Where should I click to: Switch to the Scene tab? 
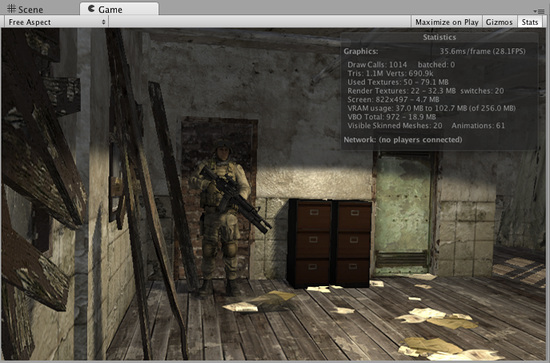pos(25,9)
